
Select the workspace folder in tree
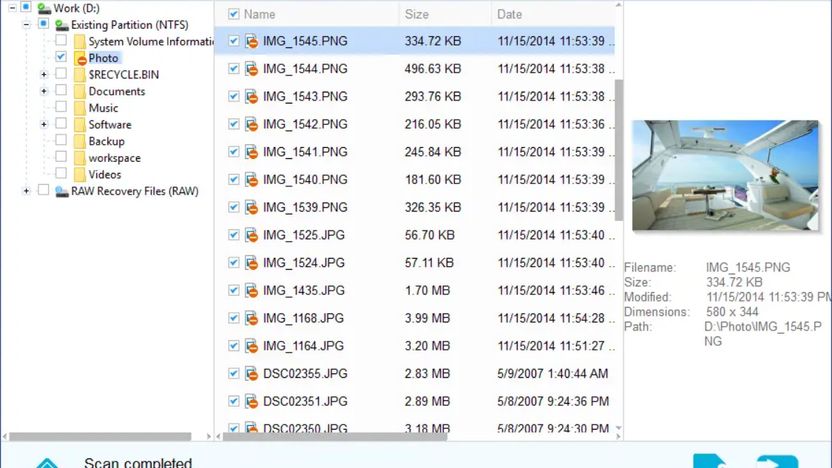click(x=115, y=158)
